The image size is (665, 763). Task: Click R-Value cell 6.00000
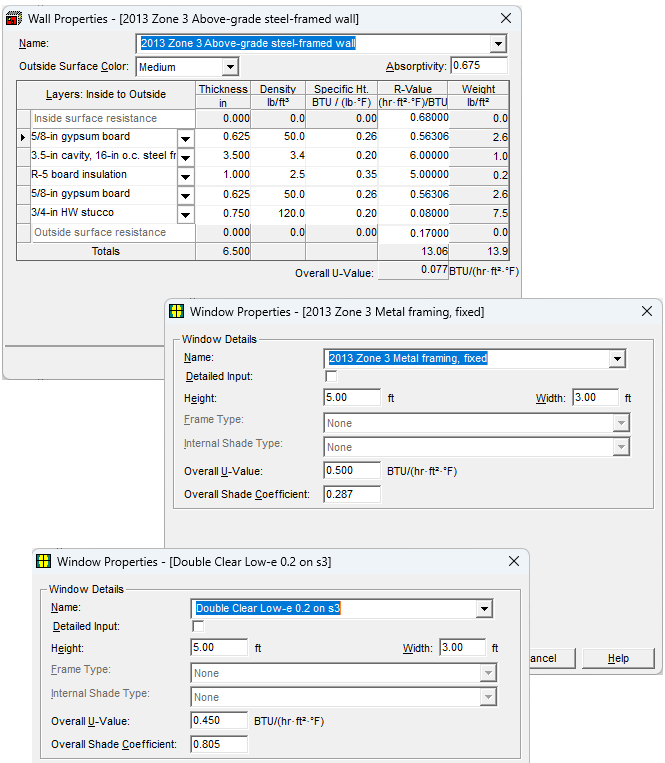tap(413, 156)
